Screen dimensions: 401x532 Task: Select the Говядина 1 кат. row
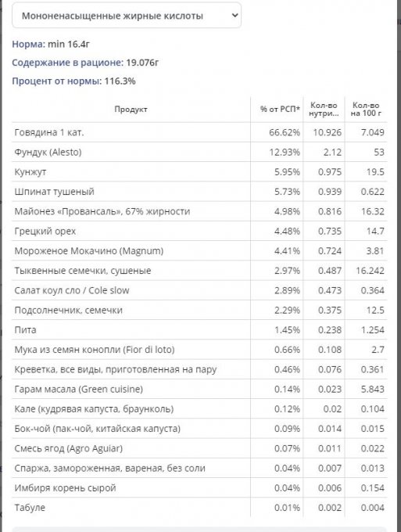tap(199, 132)
